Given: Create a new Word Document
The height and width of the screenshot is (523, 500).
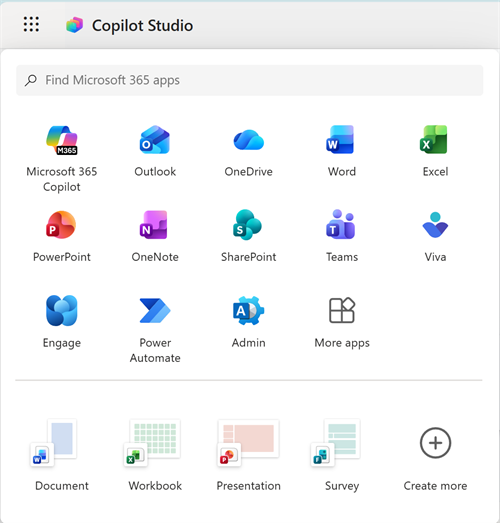Looking at the screenshot, I should pos(53,442).
